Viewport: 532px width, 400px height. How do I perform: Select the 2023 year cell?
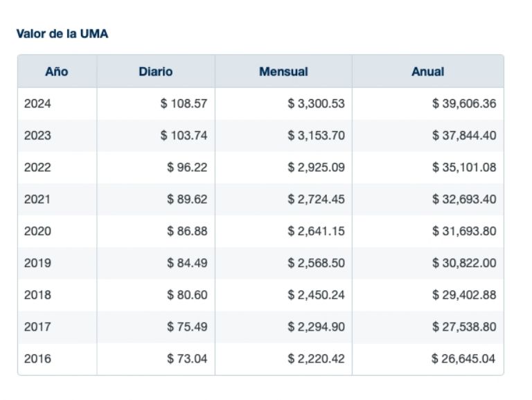pyautogui.click(x=37, y=136)
